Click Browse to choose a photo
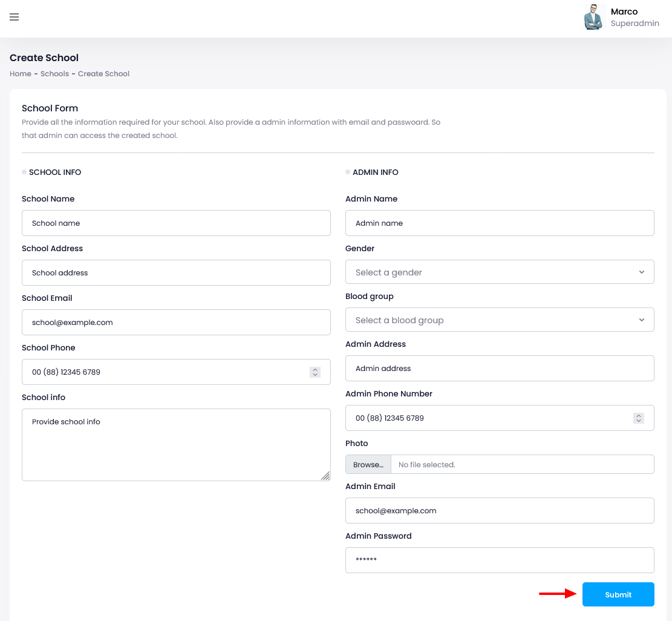Image resolution: width=672 pixels, height=621 pixels. coord(368,465)
